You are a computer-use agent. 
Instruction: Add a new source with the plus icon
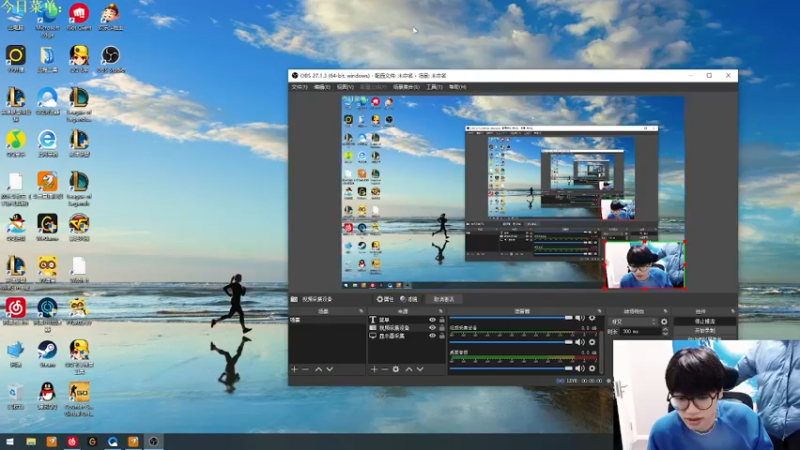[x=374, y=369]
